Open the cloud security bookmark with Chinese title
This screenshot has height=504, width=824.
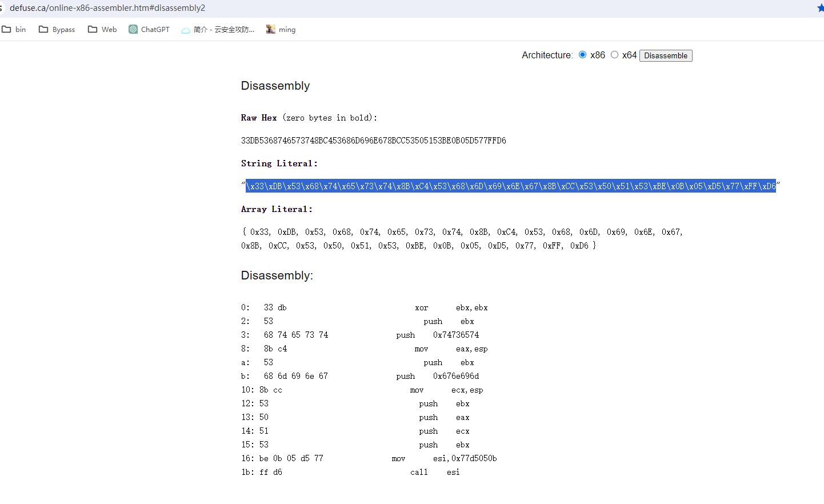click(218, 30)
